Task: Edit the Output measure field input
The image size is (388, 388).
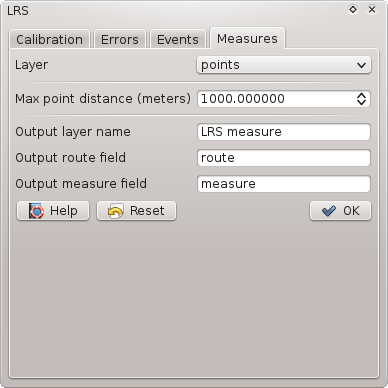Action: tap(284, 184)
